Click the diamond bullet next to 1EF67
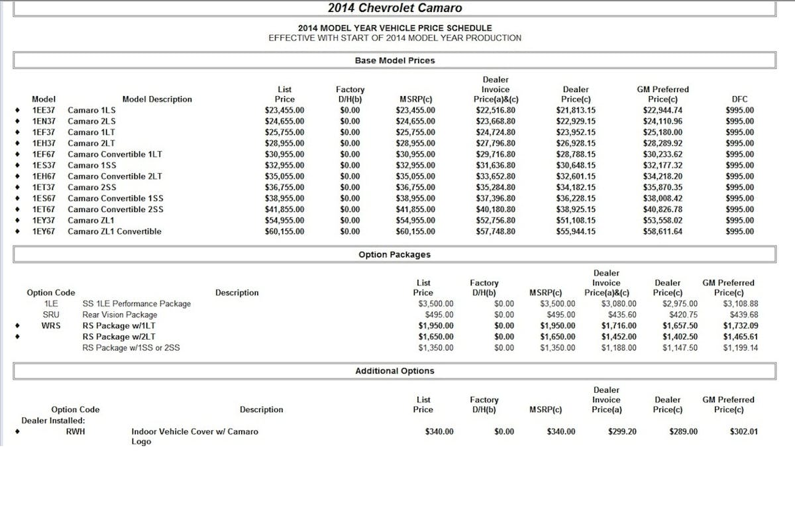Screen dimensions: 795x532 [x=17, y=154]
